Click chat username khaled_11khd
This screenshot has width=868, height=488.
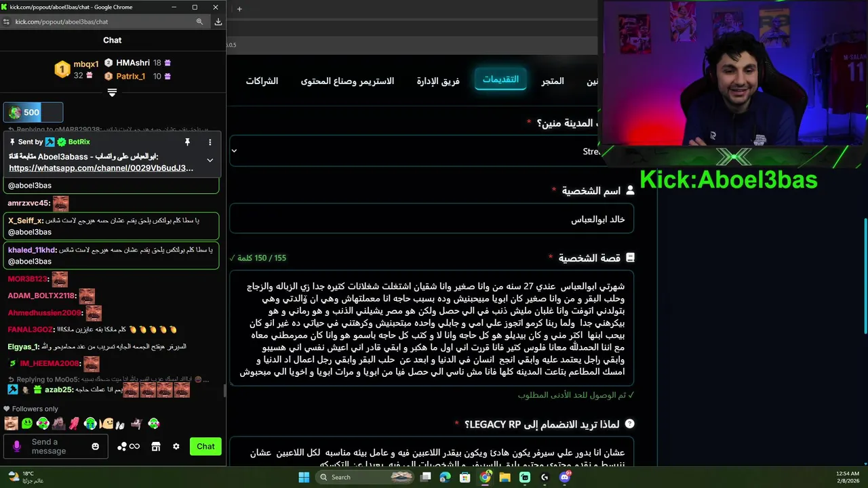pyautogui.click(x=31, y=250)
